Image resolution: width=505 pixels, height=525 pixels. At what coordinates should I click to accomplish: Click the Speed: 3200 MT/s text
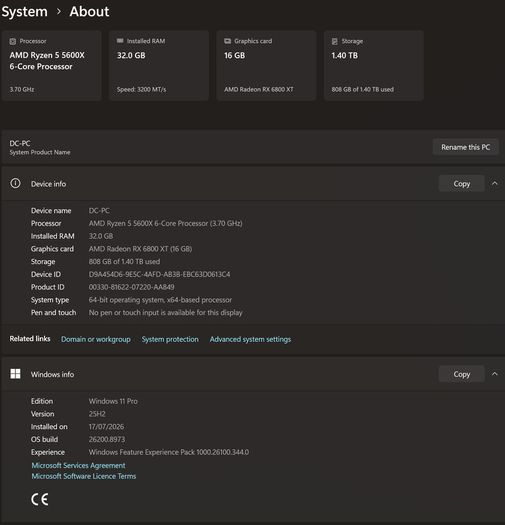141,89
